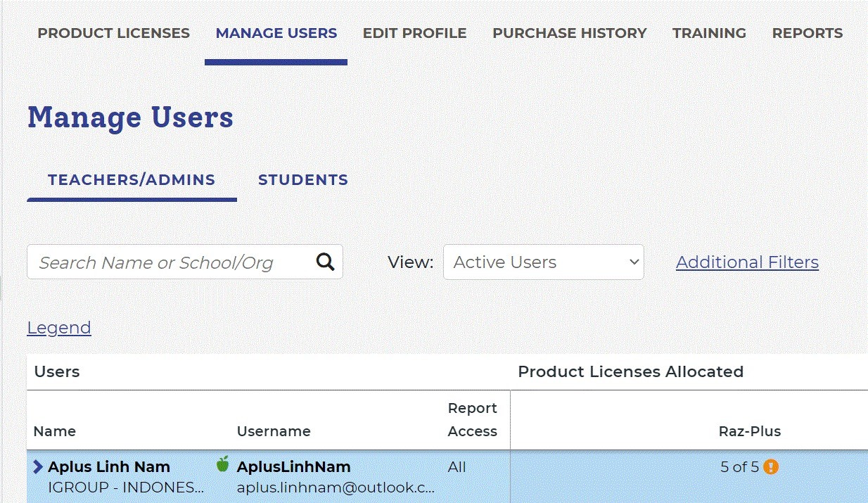Switch to the Training tab

point(709,33)
